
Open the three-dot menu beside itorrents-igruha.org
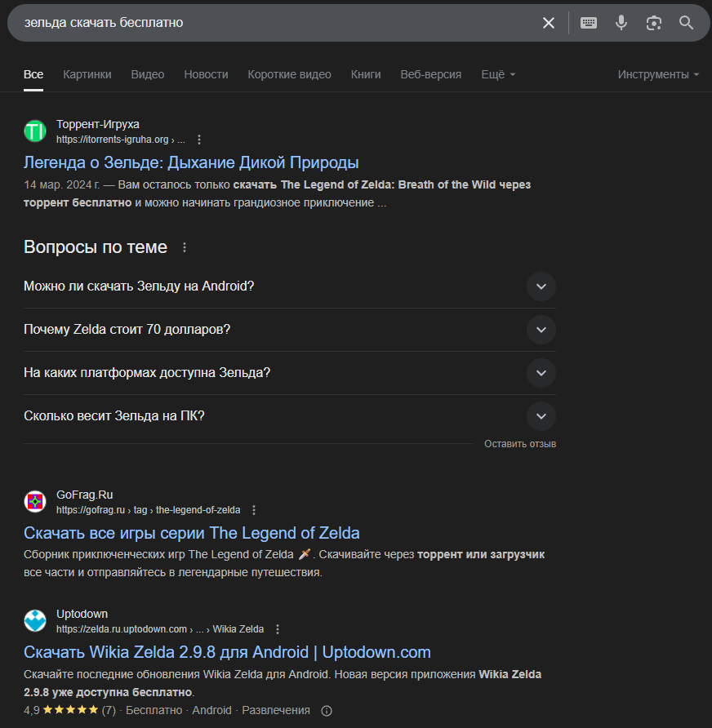[x=198, y=140]
